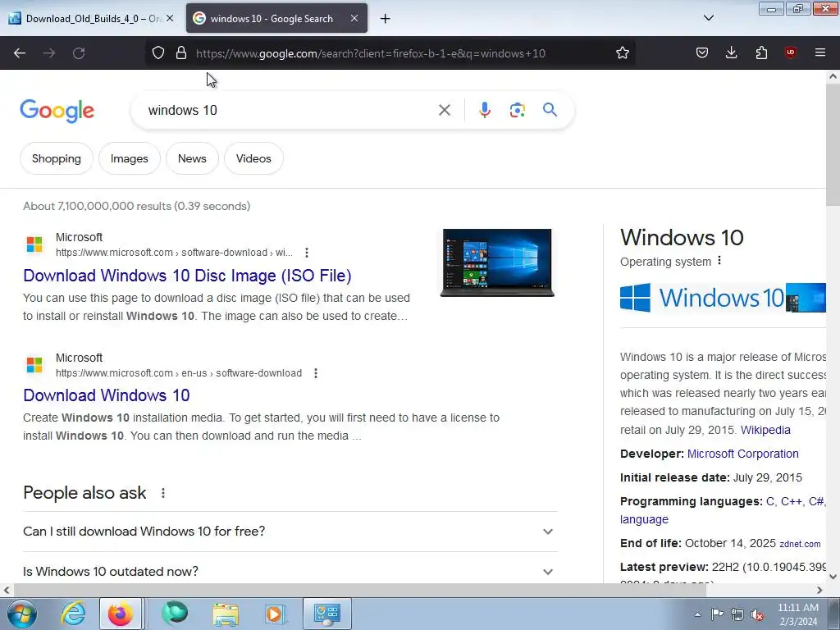Open Microsoft Corporation developer link
Screen dimensions: 840x630
tap(742, 454)
